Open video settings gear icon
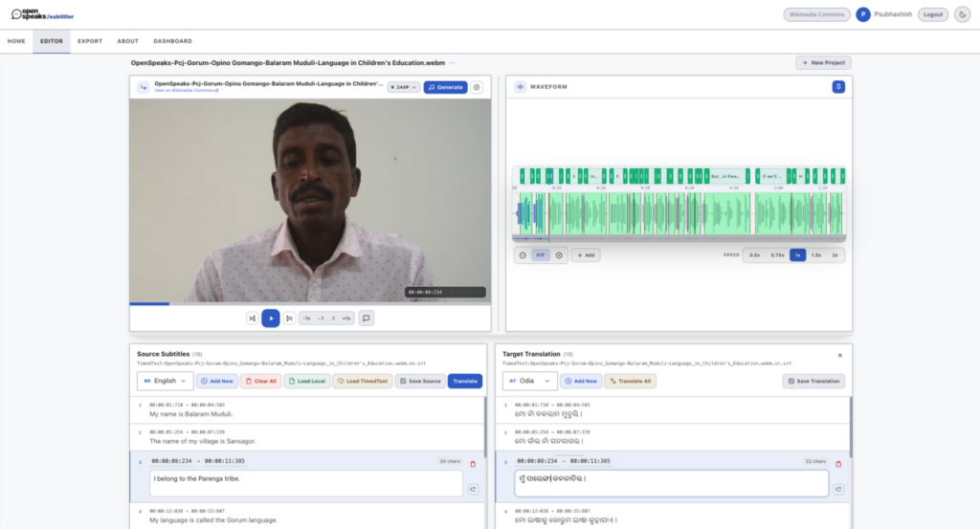980x529 pixels. (x=477, y=87)
